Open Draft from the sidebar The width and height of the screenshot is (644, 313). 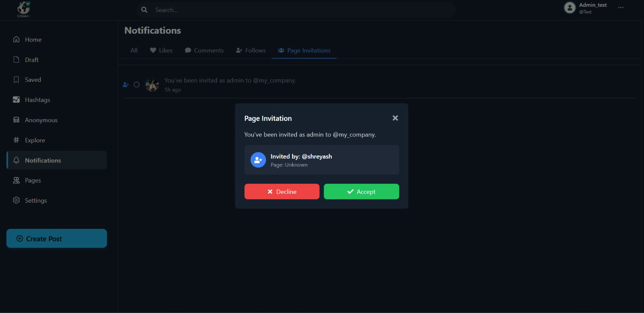31,60
